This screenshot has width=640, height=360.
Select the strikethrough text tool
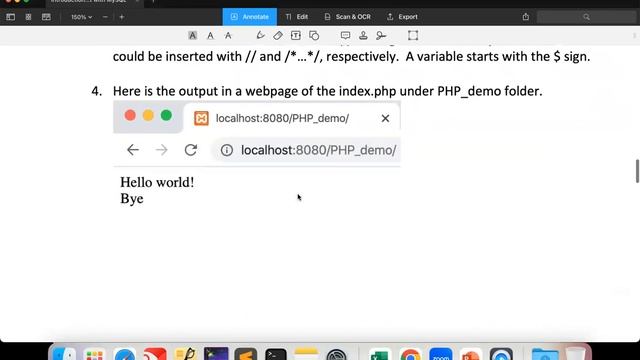(228, 36)
